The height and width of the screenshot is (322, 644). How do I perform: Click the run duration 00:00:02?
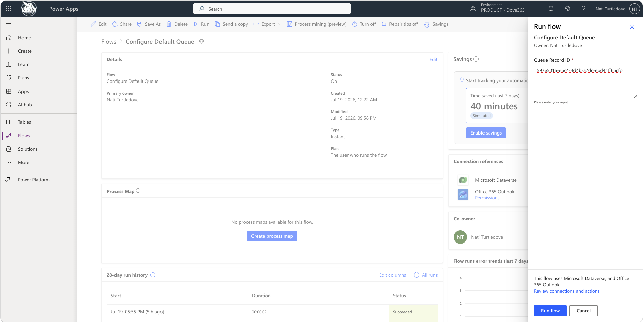pyautogui.click(x=259, y=312)
